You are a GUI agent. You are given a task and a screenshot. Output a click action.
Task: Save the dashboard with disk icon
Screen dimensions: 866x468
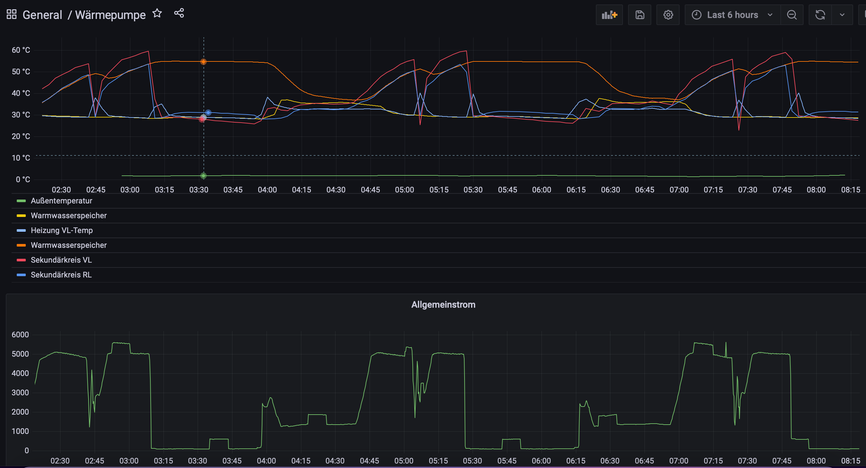(640, 15)
